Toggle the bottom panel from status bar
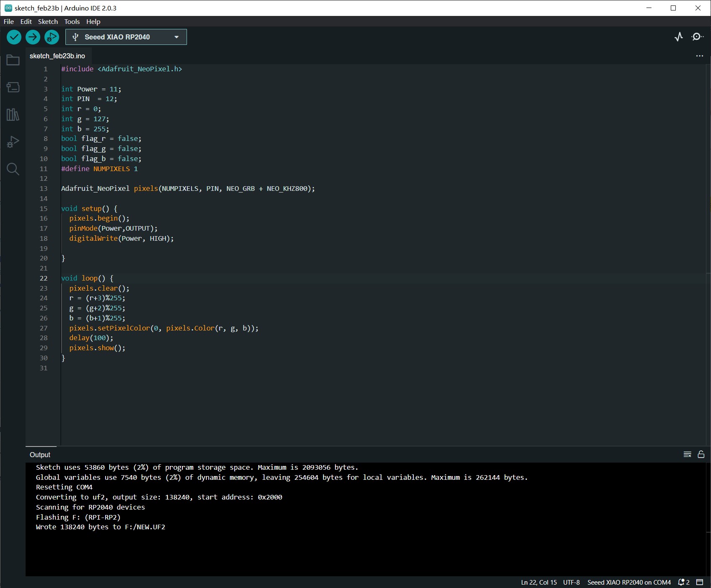This screenshot has height=588, width=711. pos(700,582)
